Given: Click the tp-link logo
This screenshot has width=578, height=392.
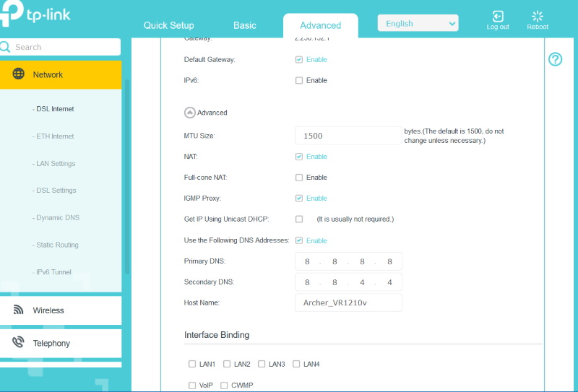Looking at the screenshot, I should click(x=35, y=14).
